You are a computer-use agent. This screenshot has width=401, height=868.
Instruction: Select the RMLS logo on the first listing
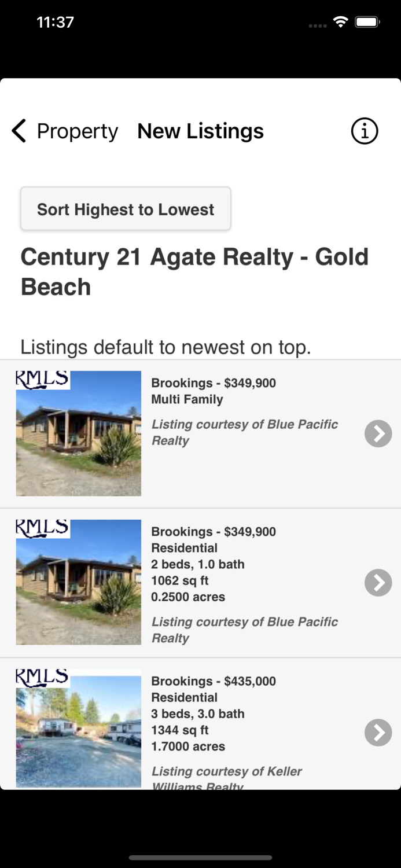[x=42, y=380]
